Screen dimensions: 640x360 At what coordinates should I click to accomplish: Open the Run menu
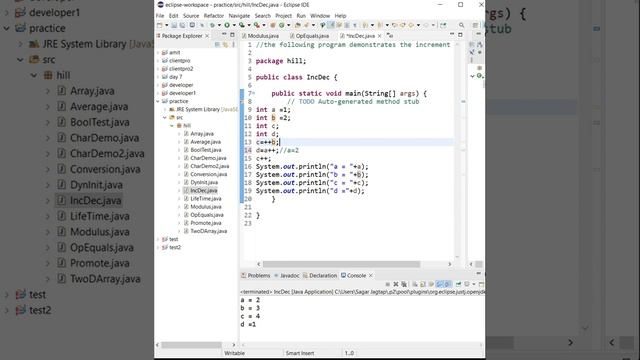[301, 16]
